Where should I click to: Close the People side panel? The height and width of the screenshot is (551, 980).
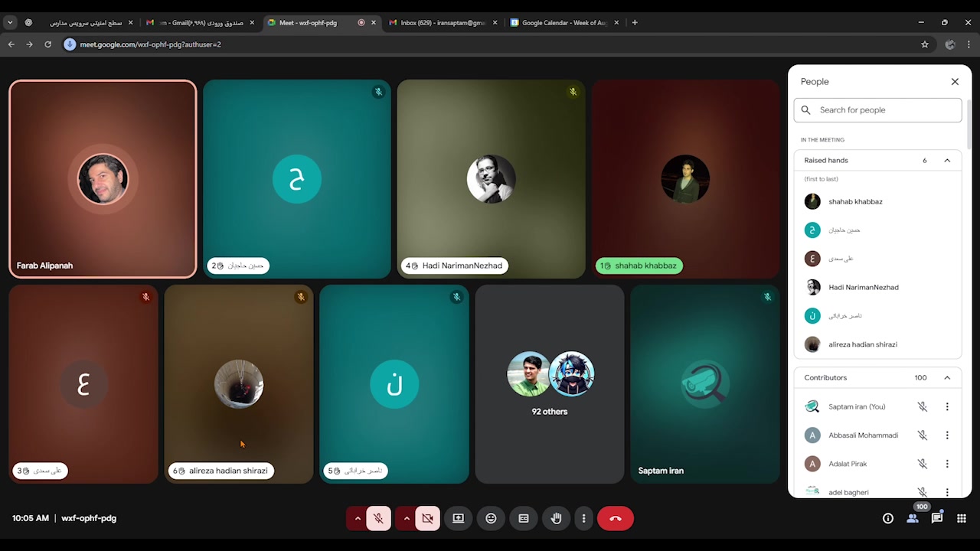[x=955, y=82]
